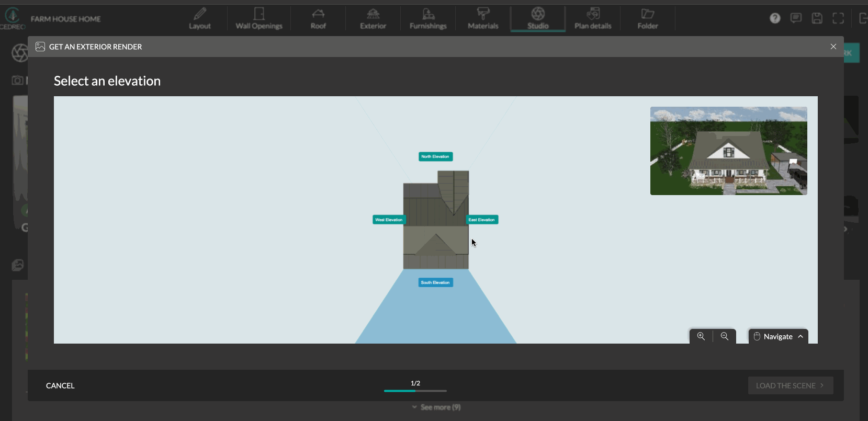
Task: Open the Layout tab
Action: tap(200, 19)
